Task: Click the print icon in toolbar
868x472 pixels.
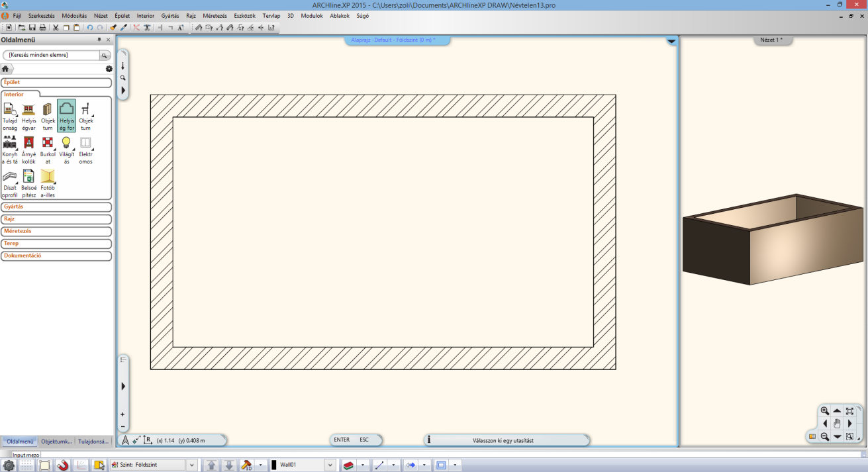Action: pos(42,28)
